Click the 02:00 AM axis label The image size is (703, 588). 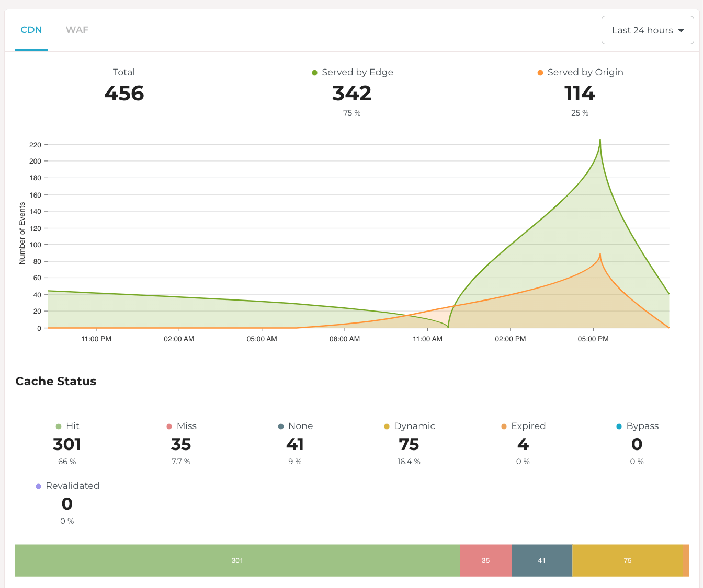179,339
